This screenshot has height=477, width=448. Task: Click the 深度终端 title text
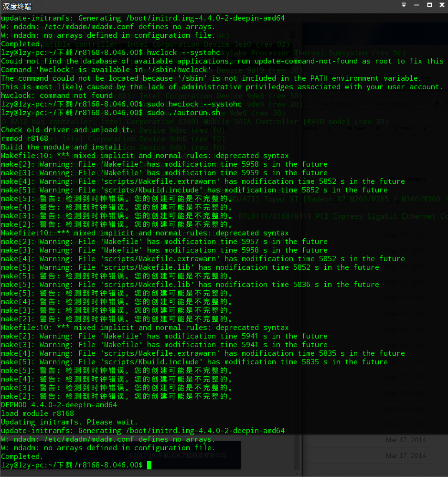coord(17,6)
